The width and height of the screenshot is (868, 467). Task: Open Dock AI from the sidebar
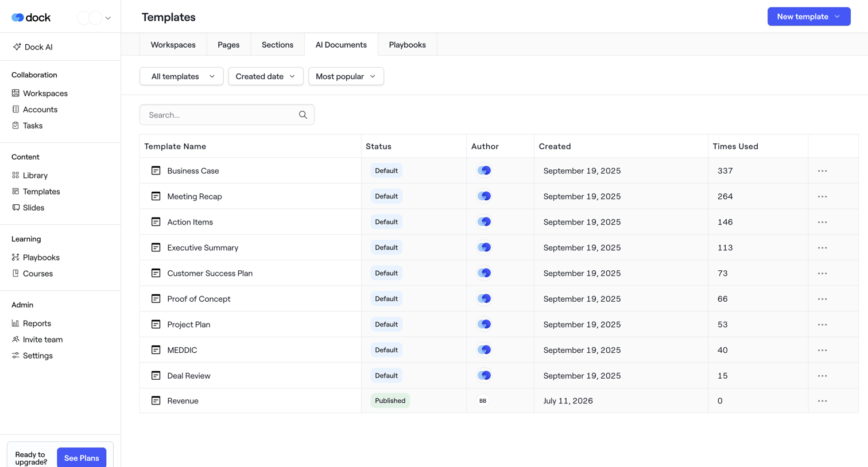33,47
